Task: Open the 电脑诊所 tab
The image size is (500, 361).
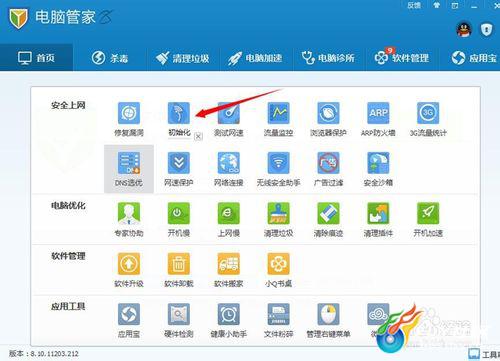Action: point(329,58)
